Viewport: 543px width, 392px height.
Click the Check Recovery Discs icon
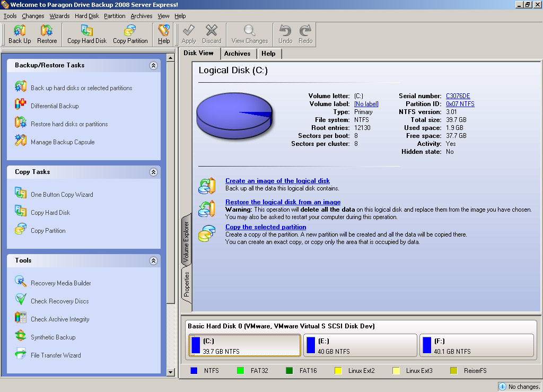[x=21, y=300]
